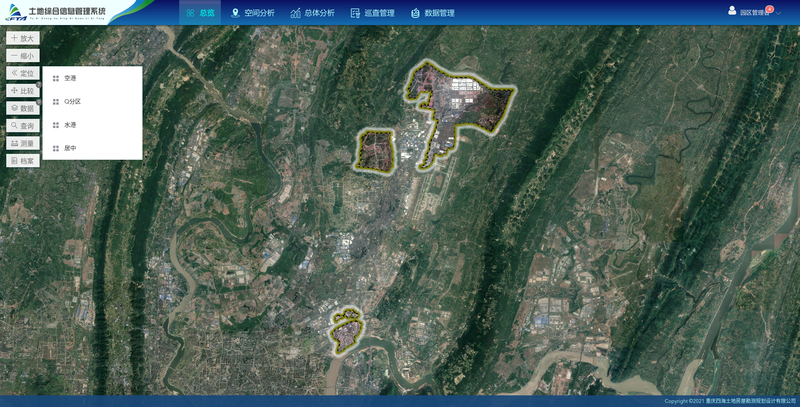Click the 园区管理 user name label

click(754, 13)
